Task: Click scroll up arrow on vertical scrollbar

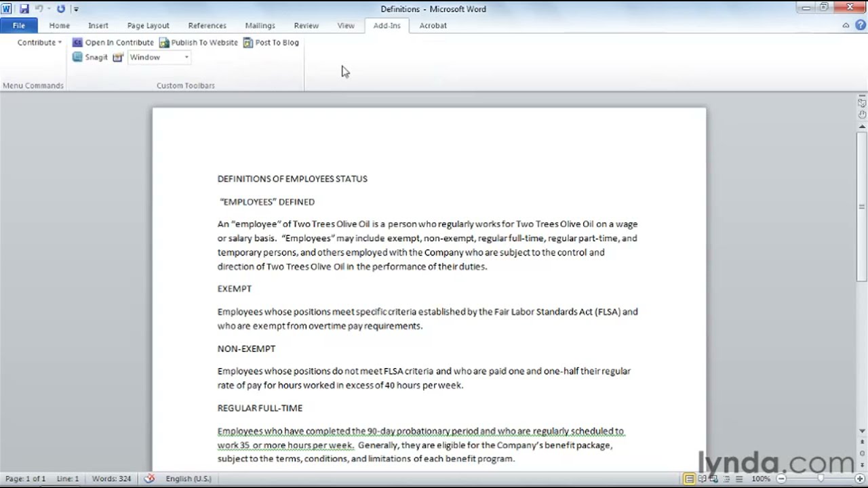Action: [x=862, y=125]
